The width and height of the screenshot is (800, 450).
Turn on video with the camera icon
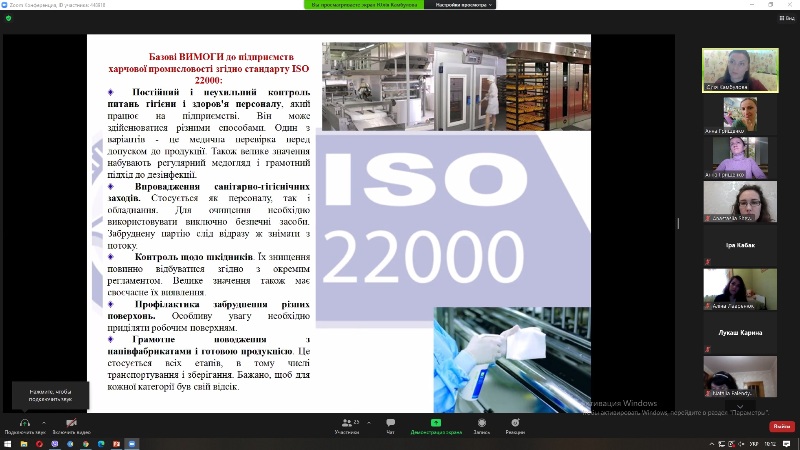pos(71,423)
